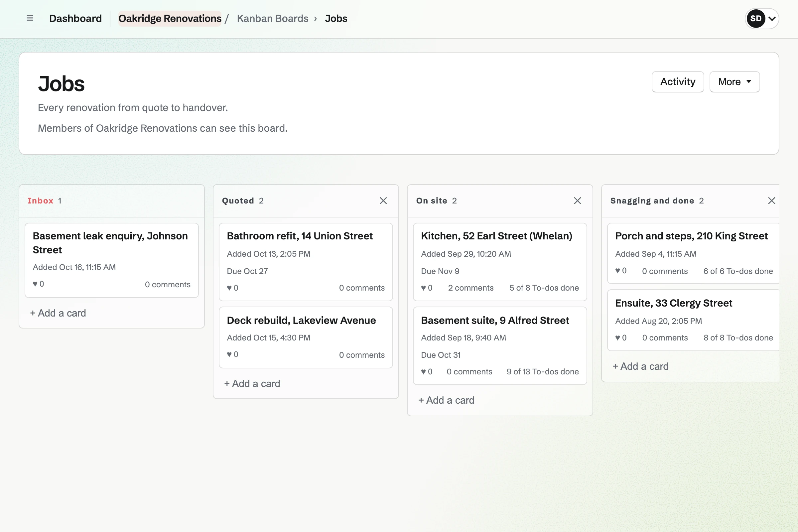The image size is (798, 532).
Task: Add a card to Snagging and done
Action: pyautogui.click(x=640, y=366)
